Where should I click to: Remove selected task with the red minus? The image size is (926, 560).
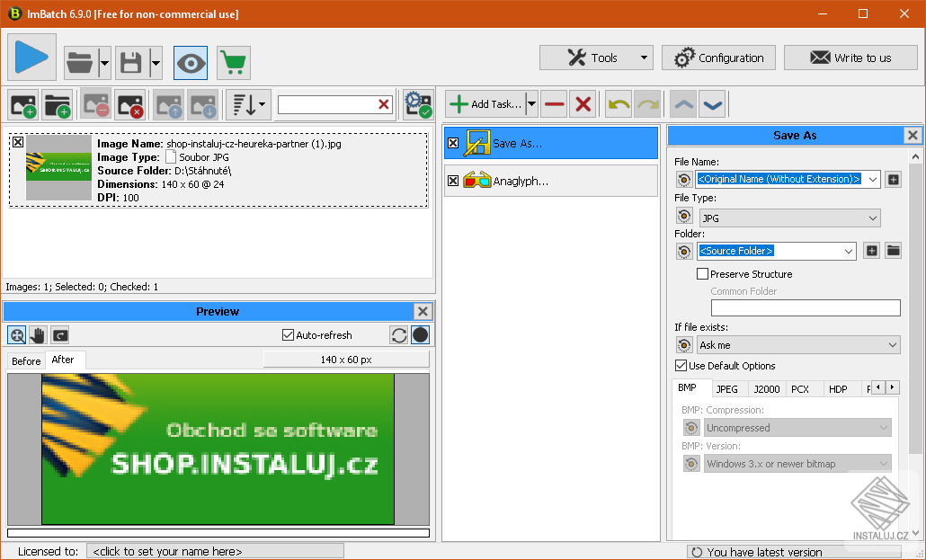[x=554, y=104]
